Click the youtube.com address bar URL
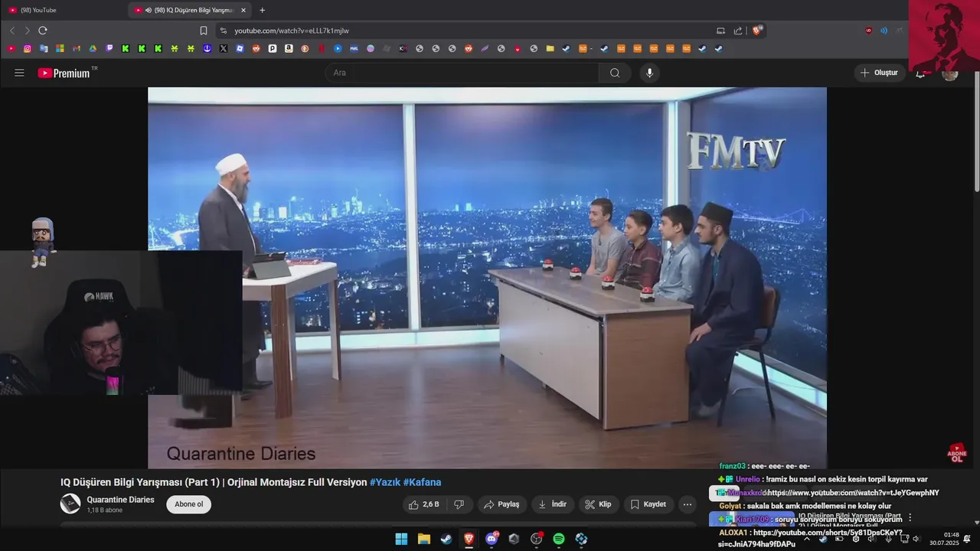980x551 pixels. (x=292, y=31)
